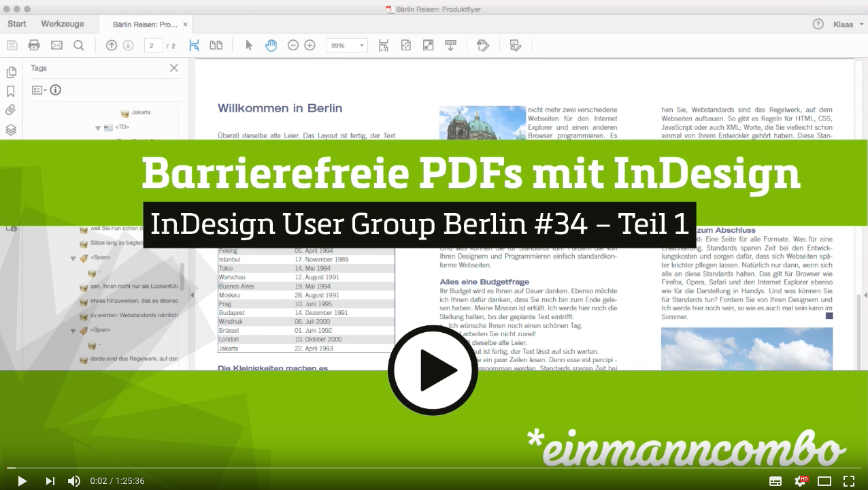Mute the video with speaker icon
The image size is (868, 490).
(73, 481)
